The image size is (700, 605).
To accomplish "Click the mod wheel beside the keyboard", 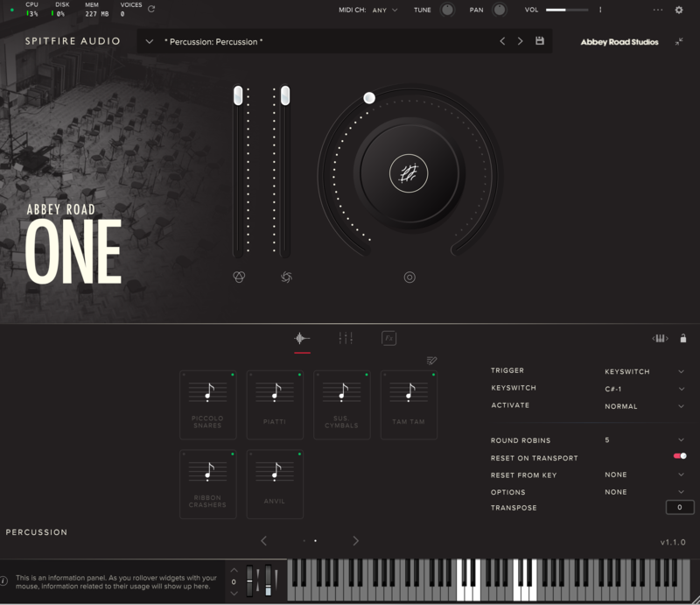I will tap(268, 580).
